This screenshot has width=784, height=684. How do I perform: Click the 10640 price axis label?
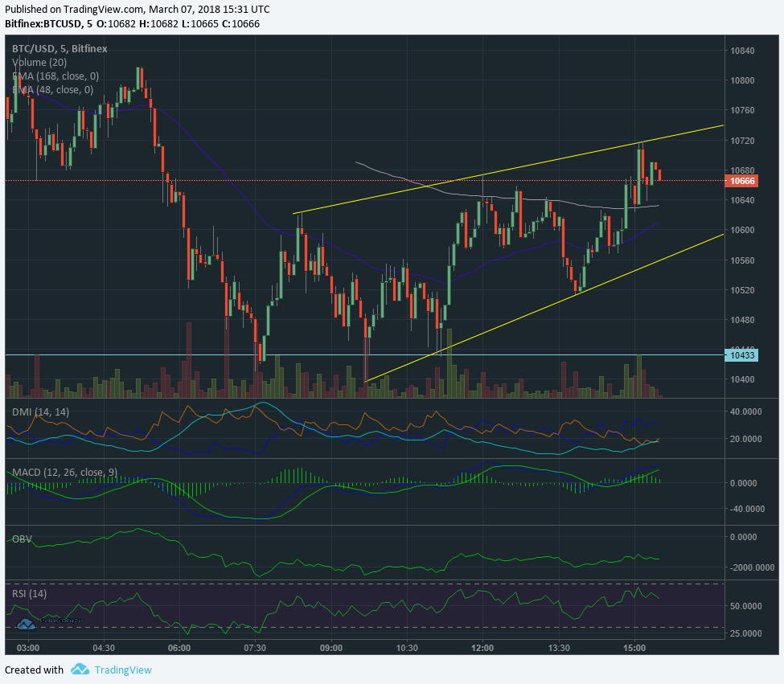[742, 200]
